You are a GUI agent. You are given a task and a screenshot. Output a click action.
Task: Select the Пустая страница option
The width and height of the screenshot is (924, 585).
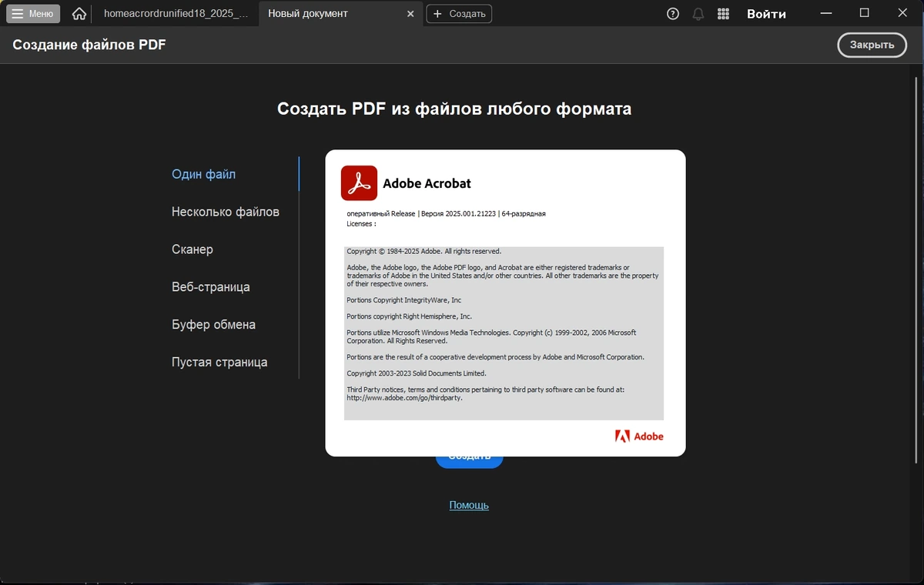click(x=219, y=363)
